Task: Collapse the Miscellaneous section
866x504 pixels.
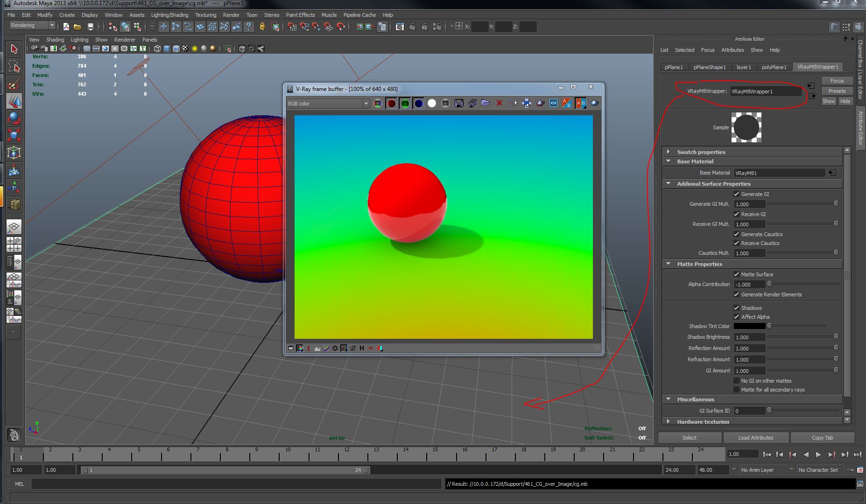Action: click(x=668, y=399)
